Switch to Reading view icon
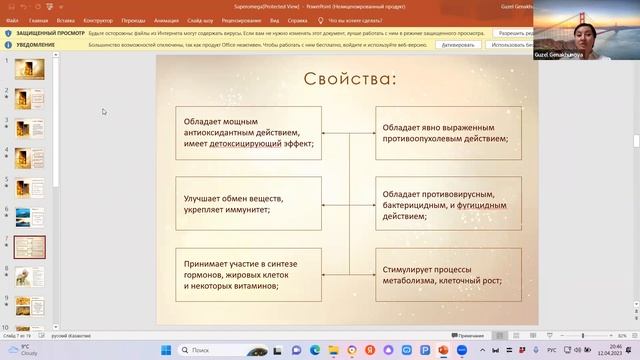This screenshot has width=640, height=360. [x=533, y=336]
